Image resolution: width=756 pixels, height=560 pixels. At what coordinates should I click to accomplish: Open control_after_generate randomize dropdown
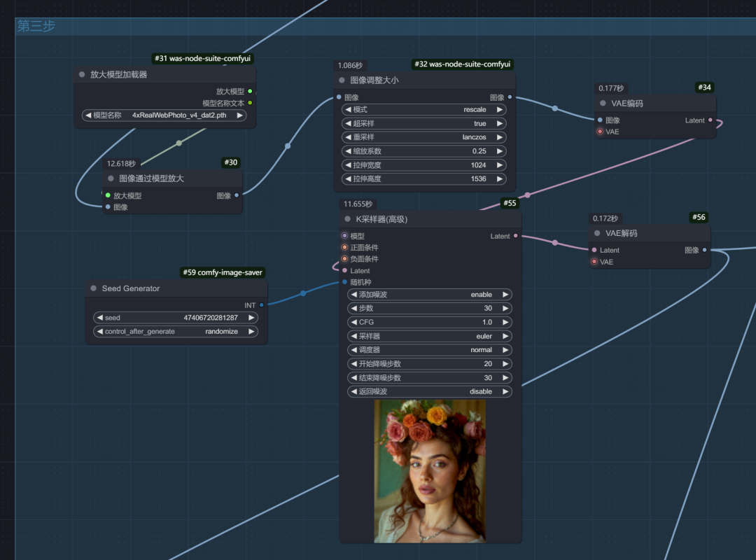(221, 331)
